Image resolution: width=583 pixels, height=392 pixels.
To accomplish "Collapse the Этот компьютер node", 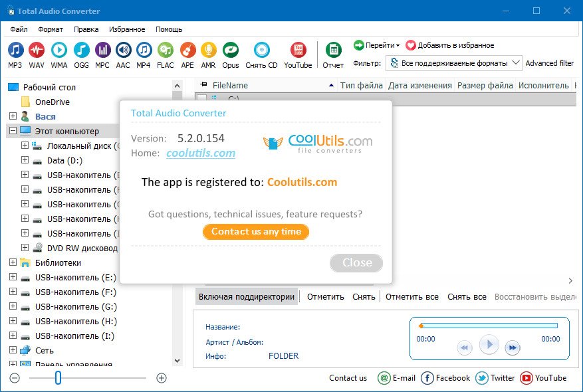I will click(x=13, y=131).
